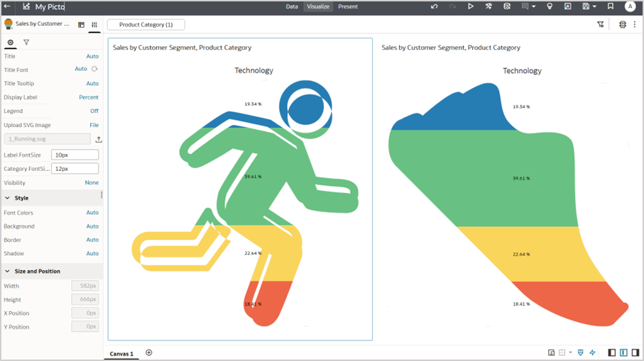Select the running man pictogram visualization
The width and height of the screenshot is (644, 361).
[x=240, y=189]
